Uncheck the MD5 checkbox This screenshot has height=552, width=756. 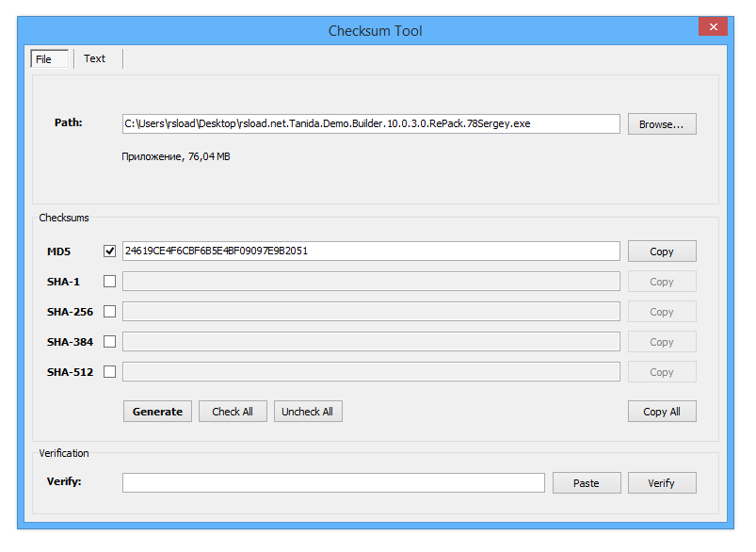(109, 251)
